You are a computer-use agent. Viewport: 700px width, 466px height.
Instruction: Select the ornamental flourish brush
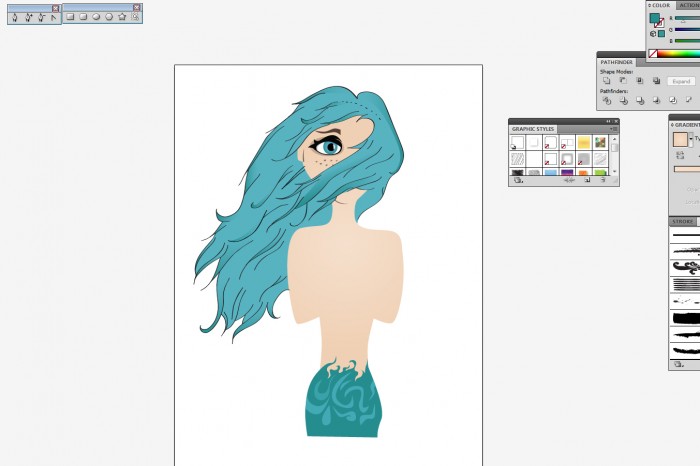686,268
